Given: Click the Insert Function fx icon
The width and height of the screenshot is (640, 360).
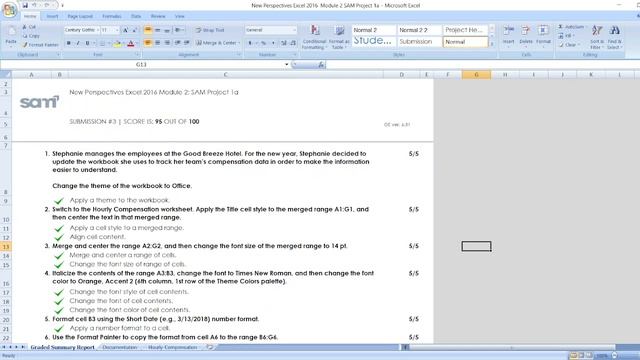Looking at the screenshot, I should click(x=321, y=64).
